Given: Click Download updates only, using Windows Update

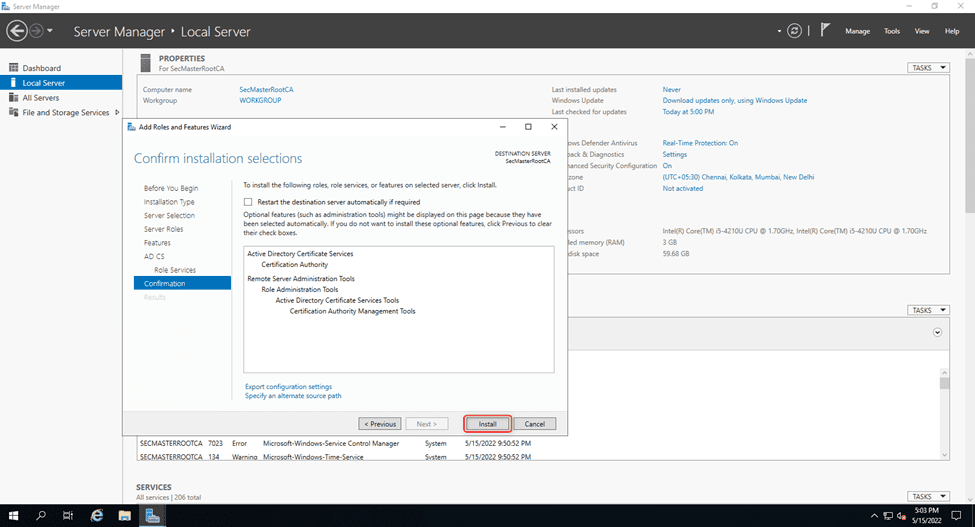Looking at the screenshot, I should tap(734, 101).
